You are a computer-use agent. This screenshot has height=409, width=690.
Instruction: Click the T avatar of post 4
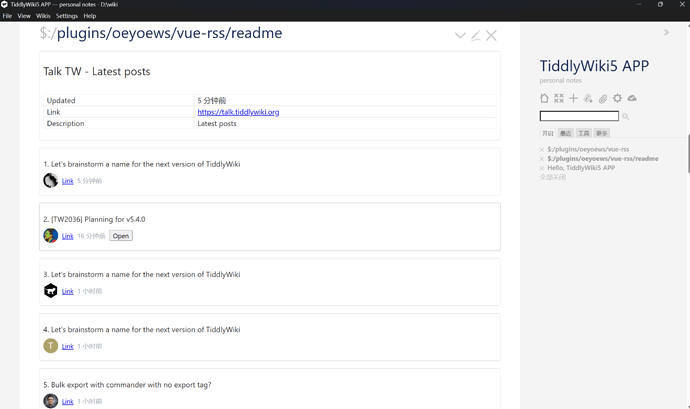(51, 346)
